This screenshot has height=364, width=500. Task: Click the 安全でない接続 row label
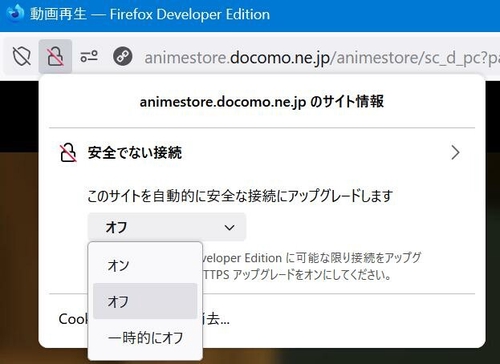[x=135, y=153]
